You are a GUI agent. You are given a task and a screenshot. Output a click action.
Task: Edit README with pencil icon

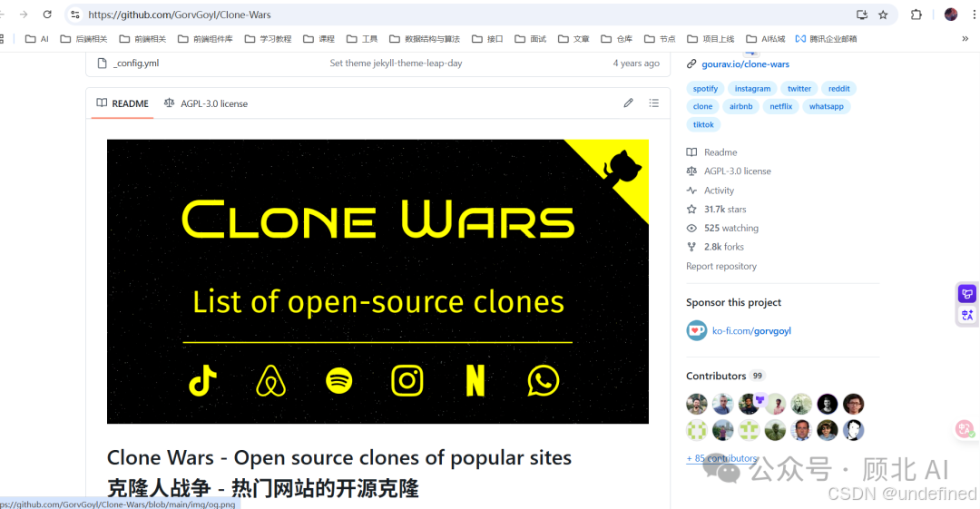point(628,103)
